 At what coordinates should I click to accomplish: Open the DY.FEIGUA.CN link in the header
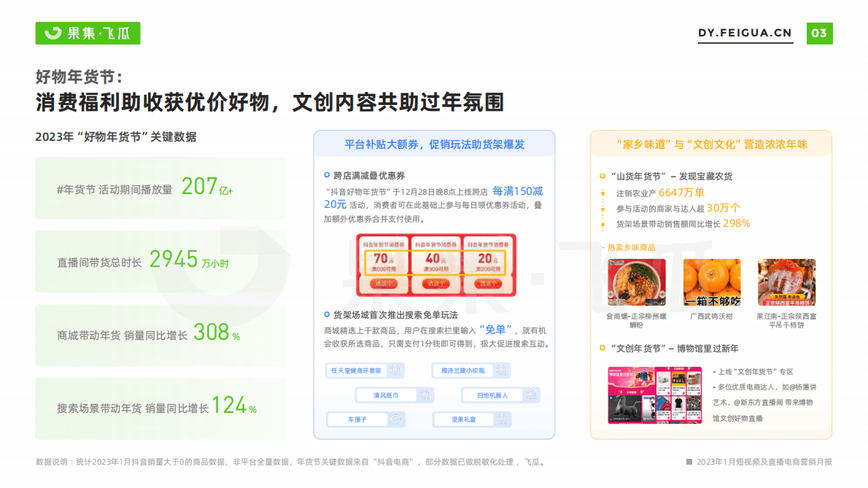coord(745,33)
